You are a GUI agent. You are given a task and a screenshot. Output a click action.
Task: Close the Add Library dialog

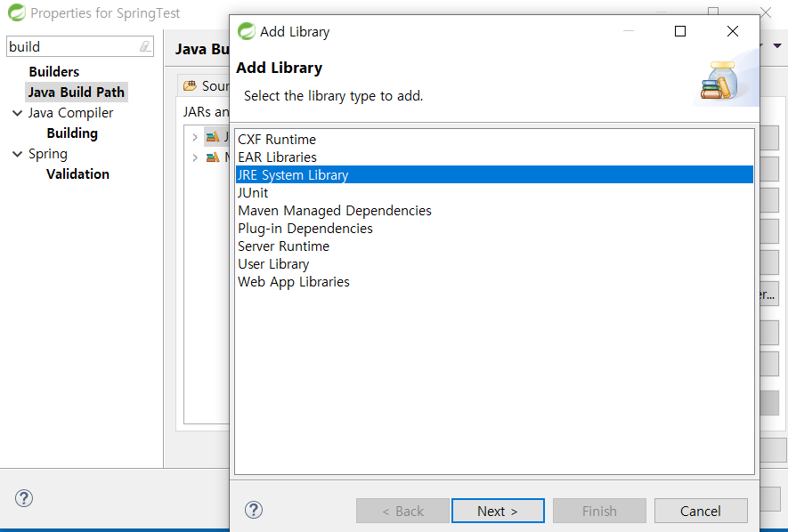click(x=733, y=32)
